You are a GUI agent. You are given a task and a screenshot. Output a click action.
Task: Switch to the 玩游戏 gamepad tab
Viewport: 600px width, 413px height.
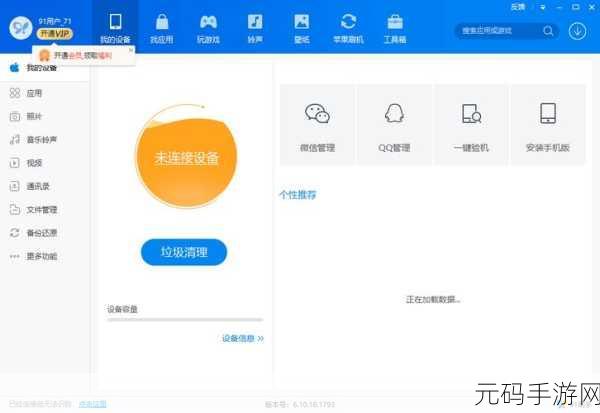tap(209, 28)
